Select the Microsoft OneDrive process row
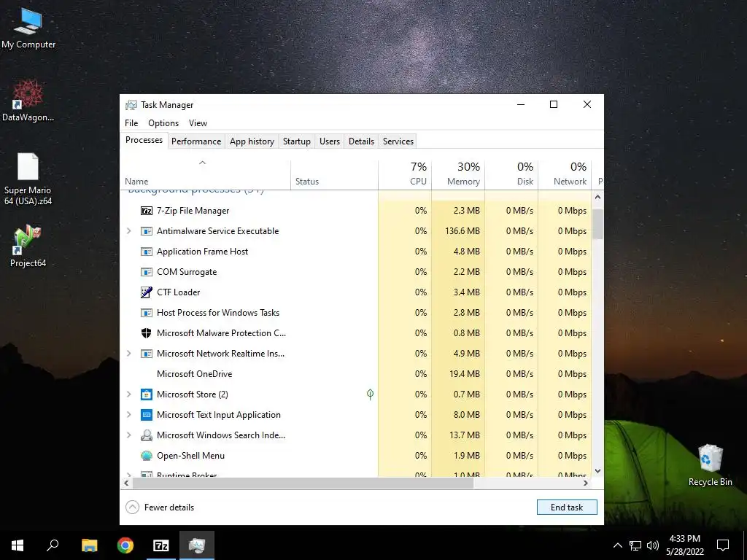Viewport: 747px width, 560px height. point(356,374)
